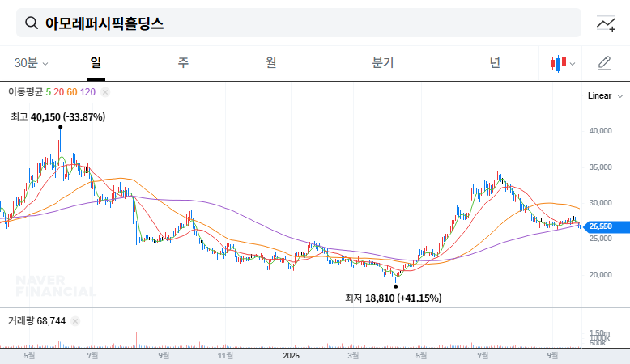Switch to the 월 (monthly) tab

pos(271,62)
